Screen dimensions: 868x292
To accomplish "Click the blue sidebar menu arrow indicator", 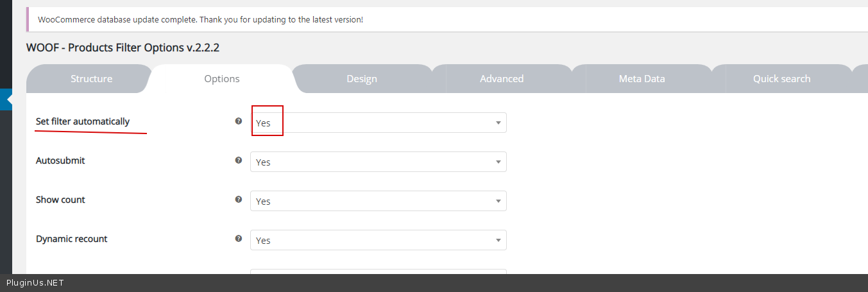I will pyautogui.click(x=8, y=99).
